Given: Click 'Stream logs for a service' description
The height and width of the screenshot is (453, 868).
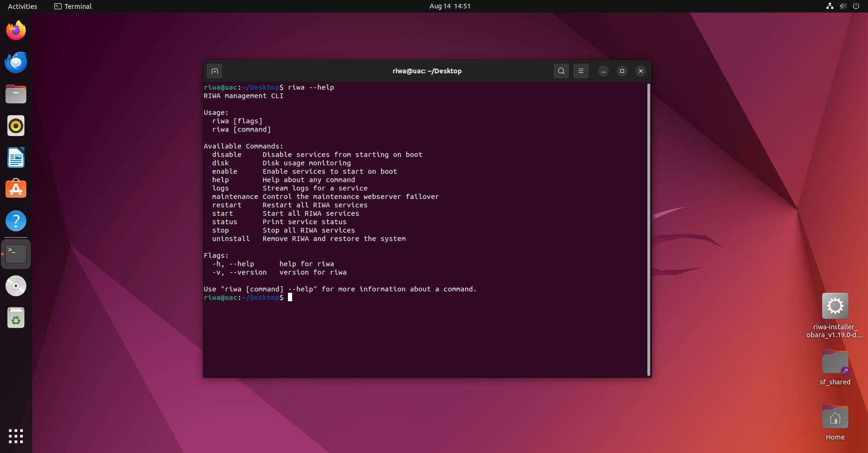Looking at the screenshot, I should coord(315,188).
